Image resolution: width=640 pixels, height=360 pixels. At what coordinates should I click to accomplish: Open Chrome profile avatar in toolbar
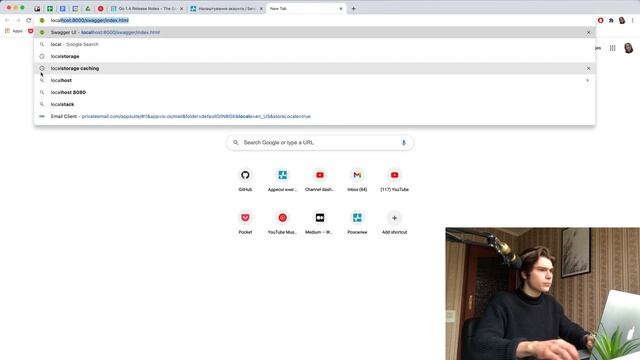point(622,20)
